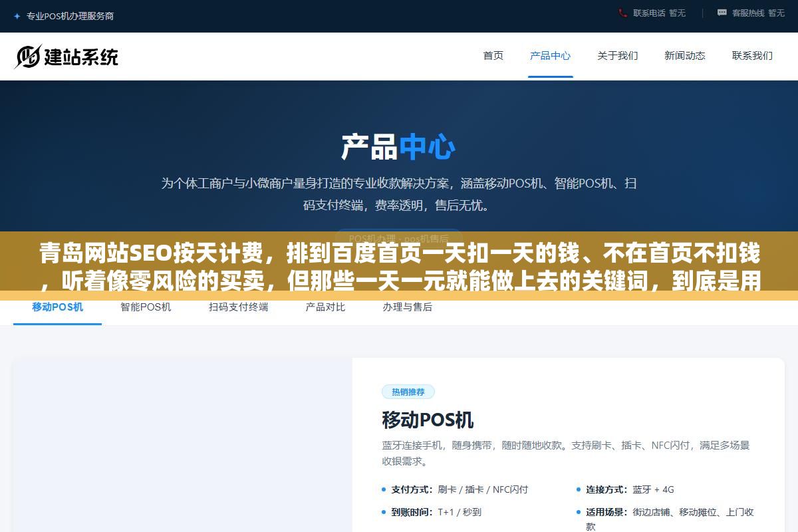Click the 联系电话 暂无 text
Screen dimensions: 798x532
pyautogui.click(x=659, y=13)
